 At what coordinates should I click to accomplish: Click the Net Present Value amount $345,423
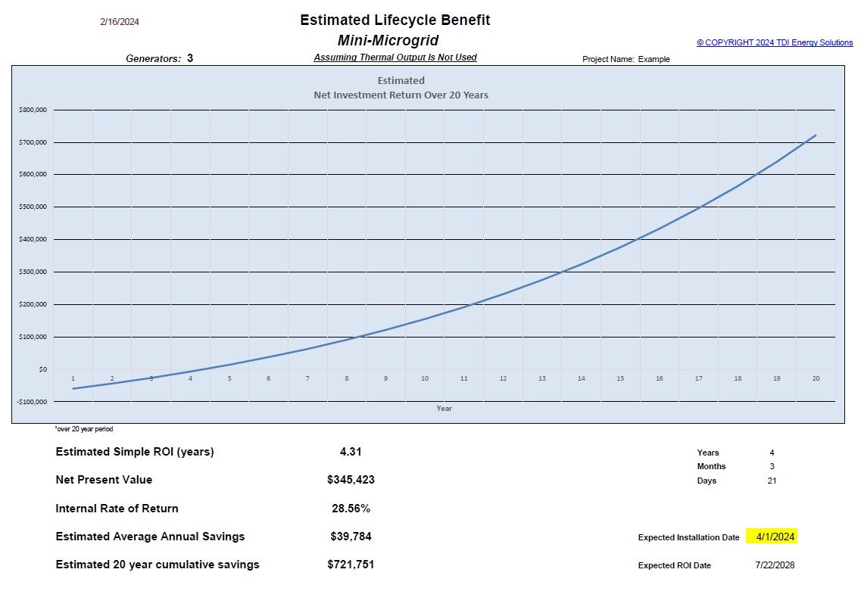point(351,480)
